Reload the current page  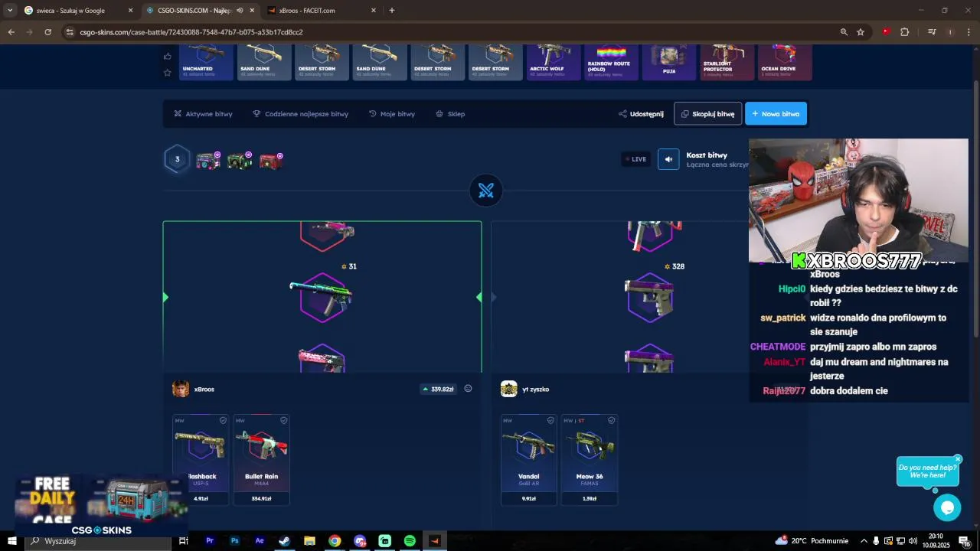click(x=47, y=32)
